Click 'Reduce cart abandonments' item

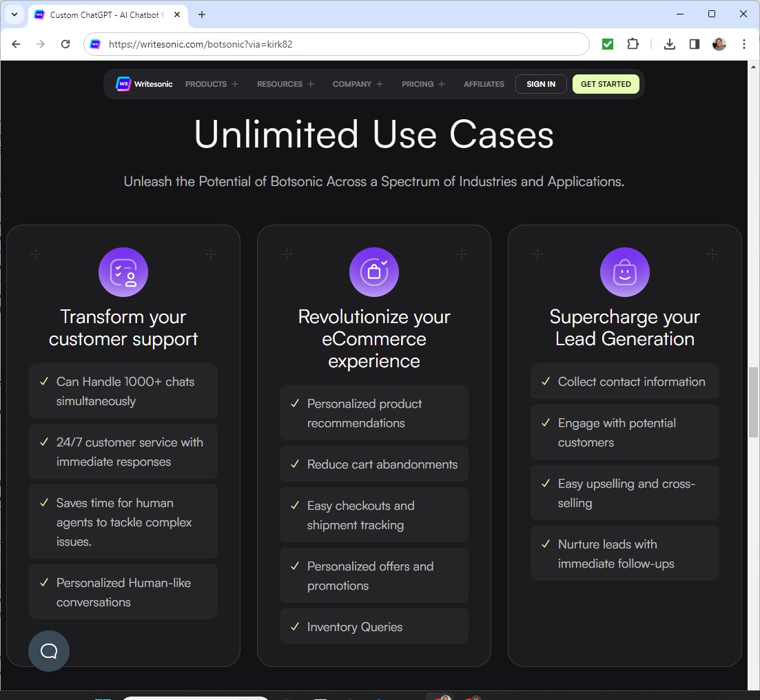pyautogui.click(x=373, y=464)
